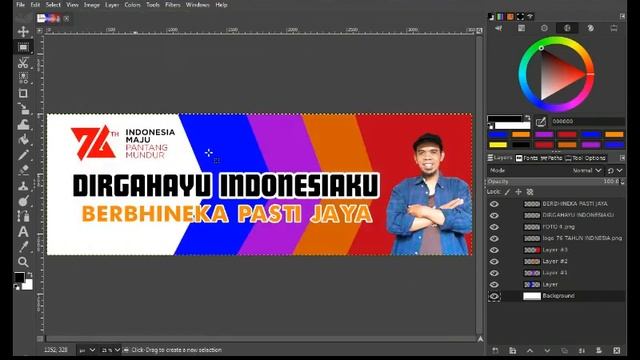Screen dimensions: 640x360
Task: Toggle visibility of FOTO 4.png layer
Action: click(x=494, y=227)
